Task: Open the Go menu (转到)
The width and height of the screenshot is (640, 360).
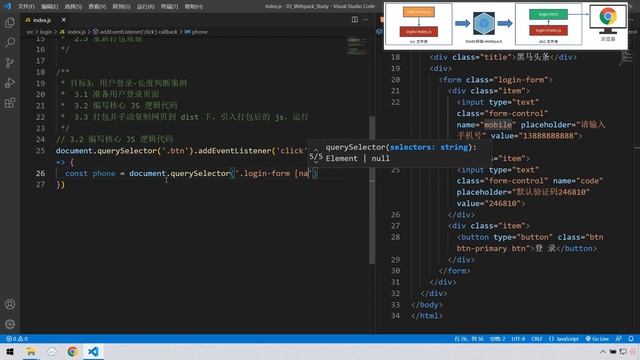Action: [x=121, y=7]
